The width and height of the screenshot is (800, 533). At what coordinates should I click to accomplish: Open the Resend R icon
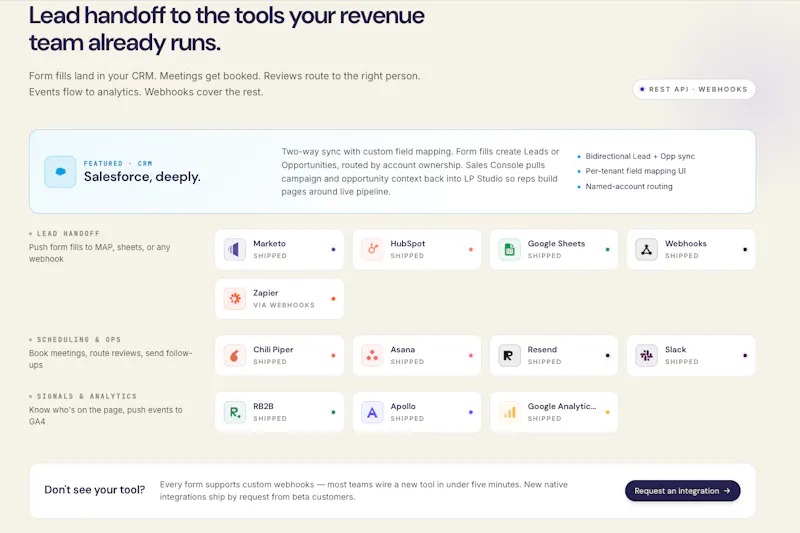coord(509,356)
